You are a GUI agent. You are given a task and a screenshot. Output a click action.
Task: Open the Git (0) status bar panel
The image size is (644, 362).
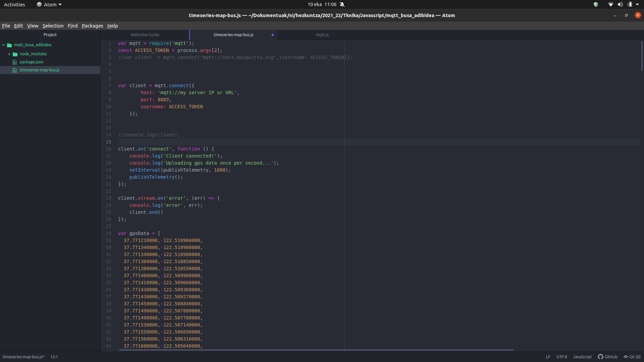632,357
